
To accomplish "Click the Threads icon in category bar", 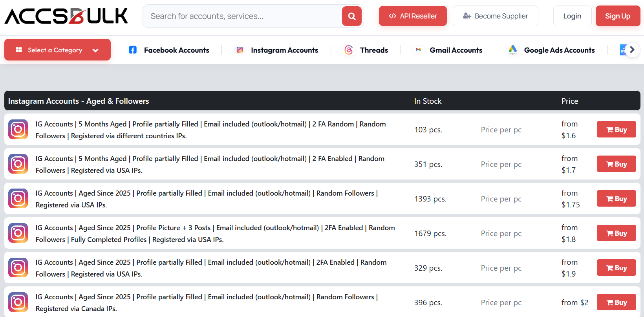I will click(349, 50).
